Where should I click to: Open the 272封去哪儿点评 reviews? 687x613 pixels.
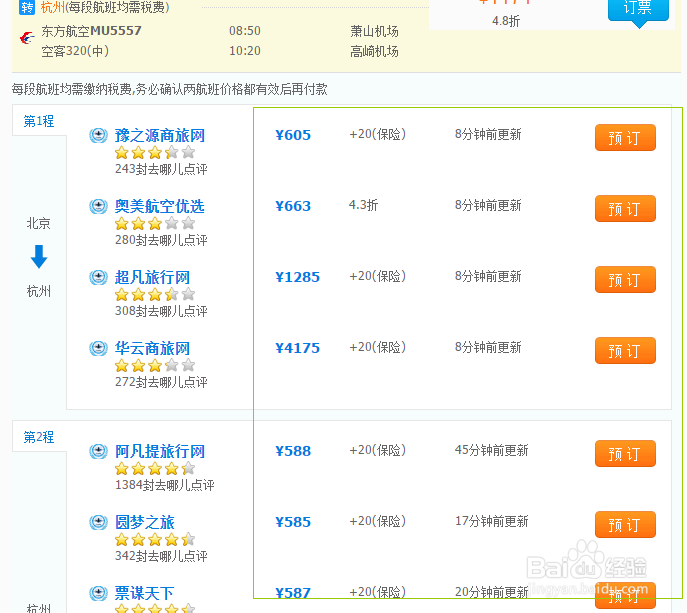pyautogui.click(x=161, y=382)
